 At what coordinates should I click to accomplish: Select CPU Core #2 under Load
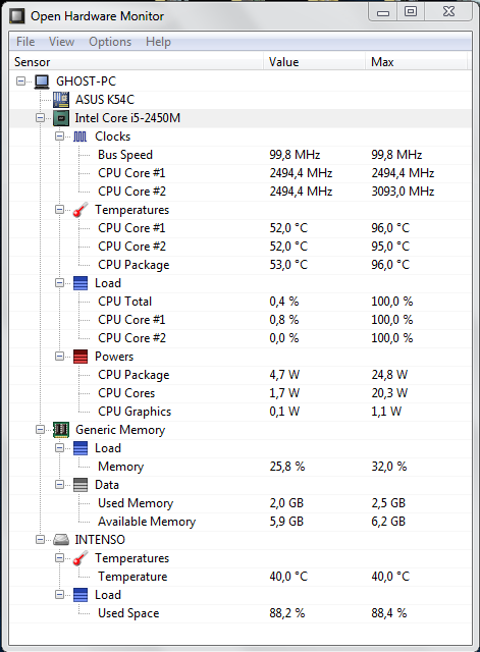240,338
